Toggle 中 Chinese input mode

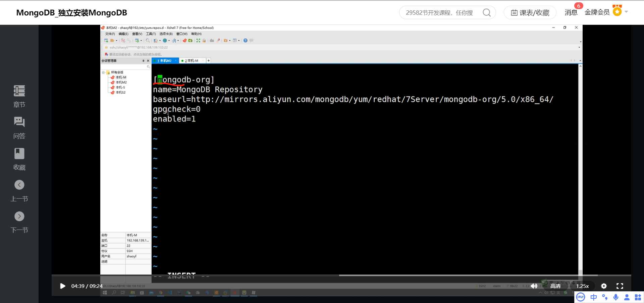pyautogui.click(x=594, y=297)
